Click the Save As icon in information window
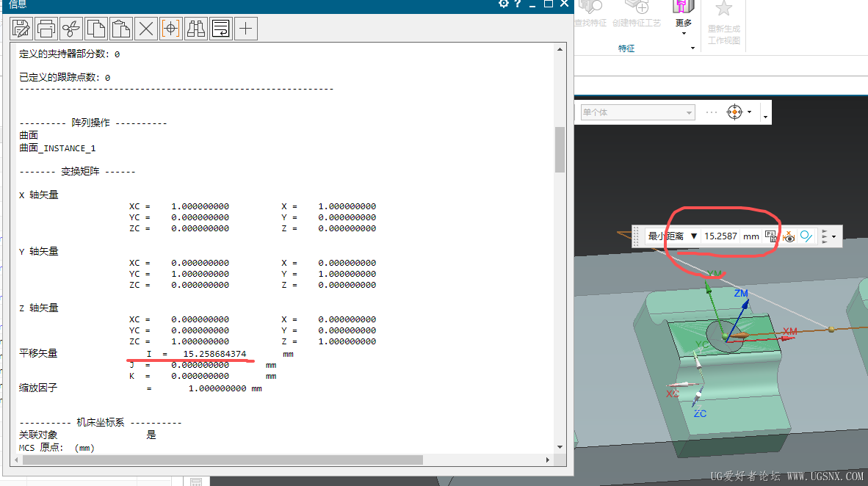 point(21,29)
